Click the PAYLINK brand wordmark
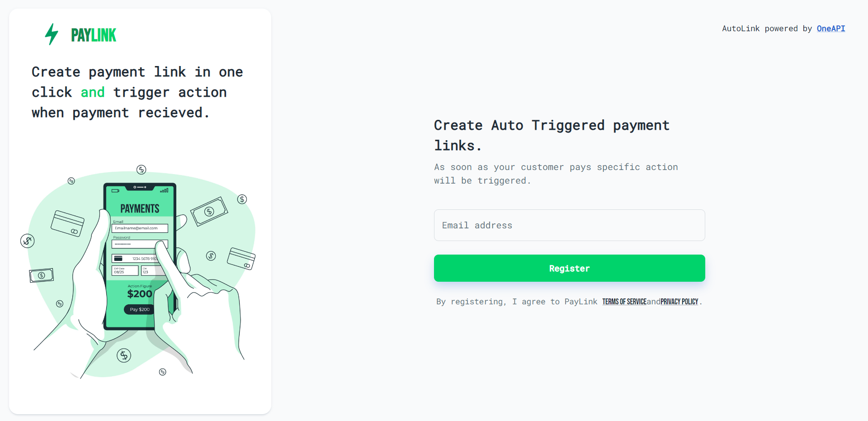Image resolution: width=868 pixels, height=421 pixels. point(94,35)
